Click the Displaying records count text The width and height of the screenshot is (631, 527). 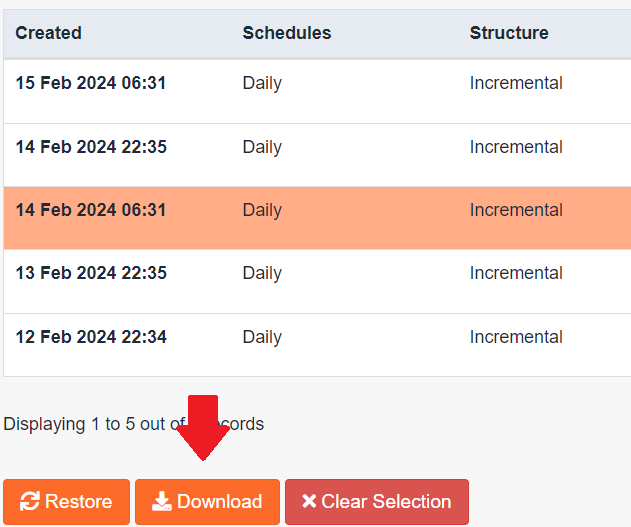(x=90, y=424)
